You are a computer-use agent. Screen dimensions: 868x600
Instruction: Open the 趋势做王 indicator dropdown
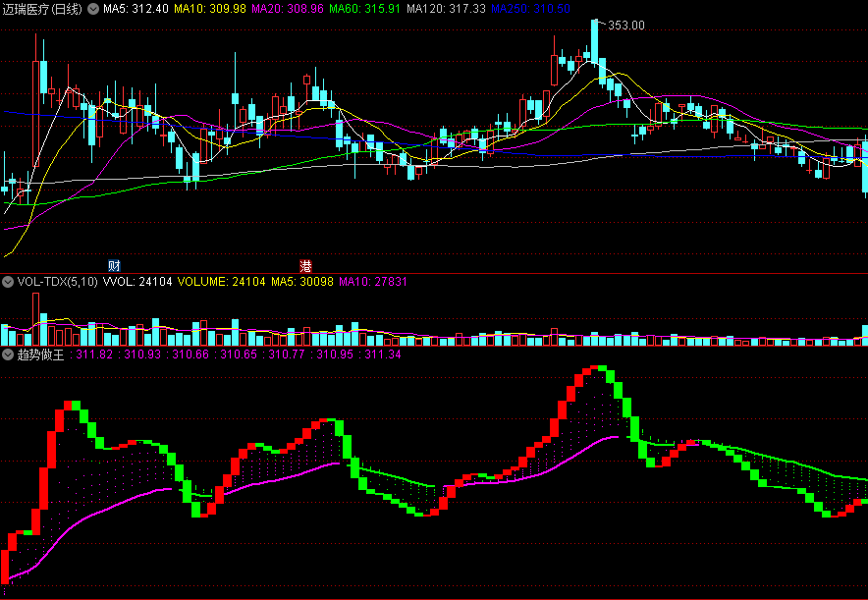tap(8, 355)
